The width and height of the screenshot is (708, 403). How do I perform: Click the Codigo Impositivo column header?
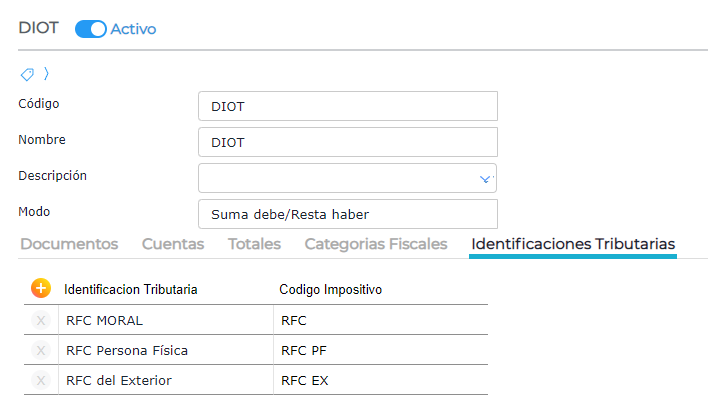pyautogui.click(x=331, y=289)
